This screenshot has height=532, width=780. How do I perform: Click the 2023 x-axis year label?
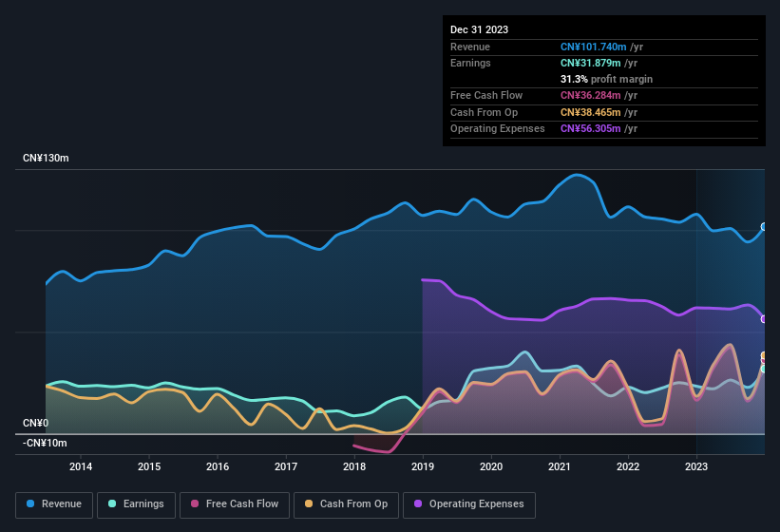696,466
